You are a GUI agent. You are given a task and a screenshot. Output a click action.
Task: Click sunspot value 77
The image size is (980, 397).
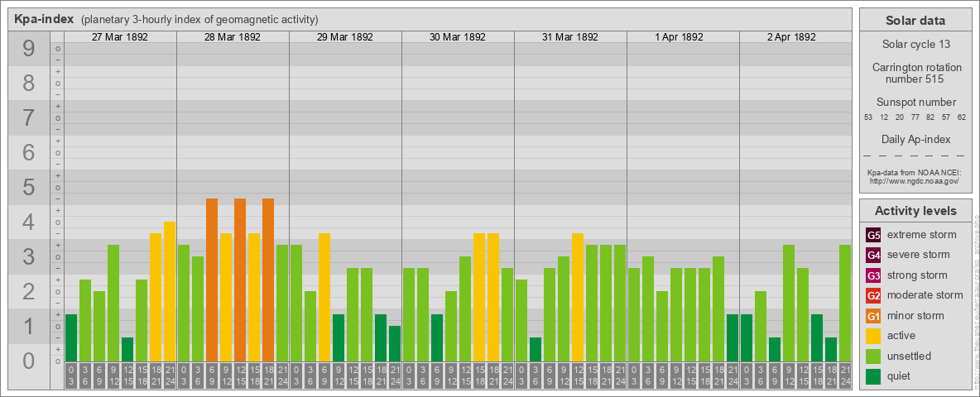pyautogui.click(x=915, y=117)
